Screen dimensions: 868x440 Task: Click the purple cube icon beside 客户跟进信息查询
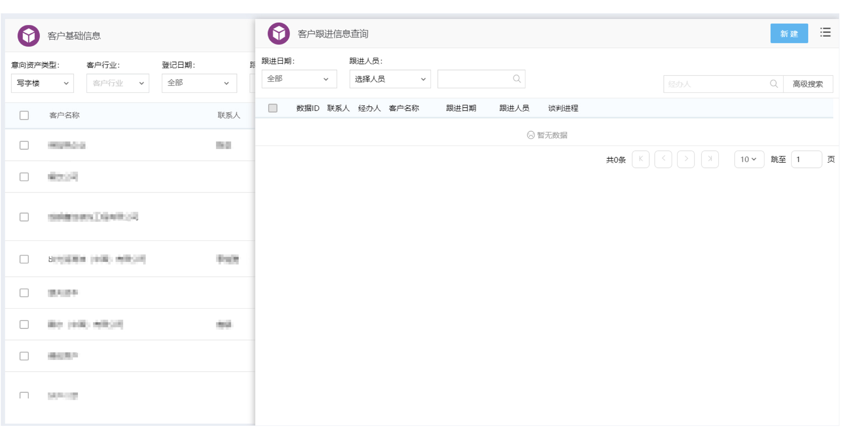point(279,33)
